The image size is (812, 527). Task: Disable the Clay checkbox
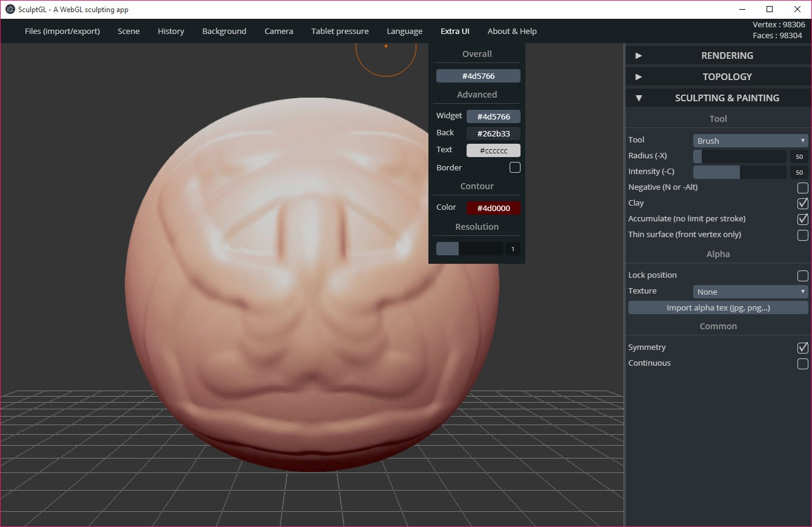[x=802, y=204]
